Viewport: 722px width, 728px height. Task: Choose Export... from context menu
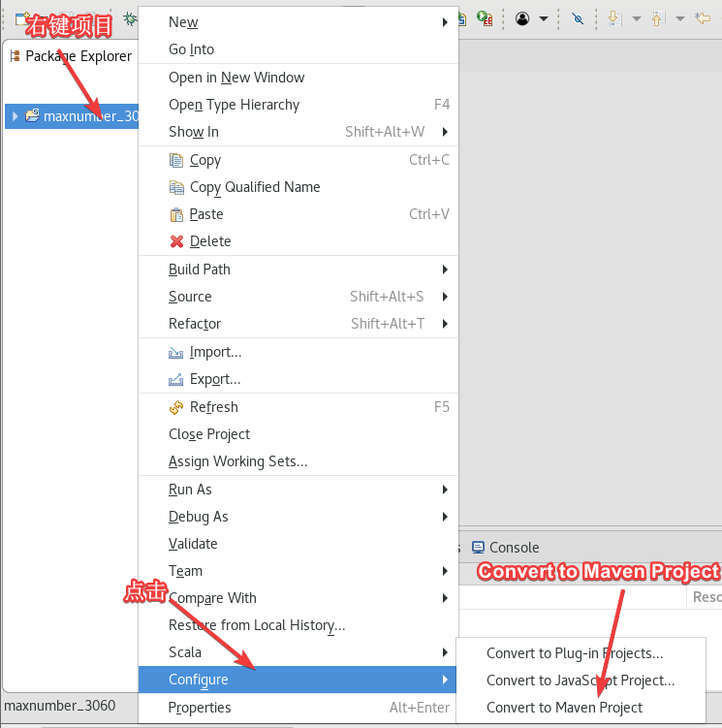[x=298, y=379]
